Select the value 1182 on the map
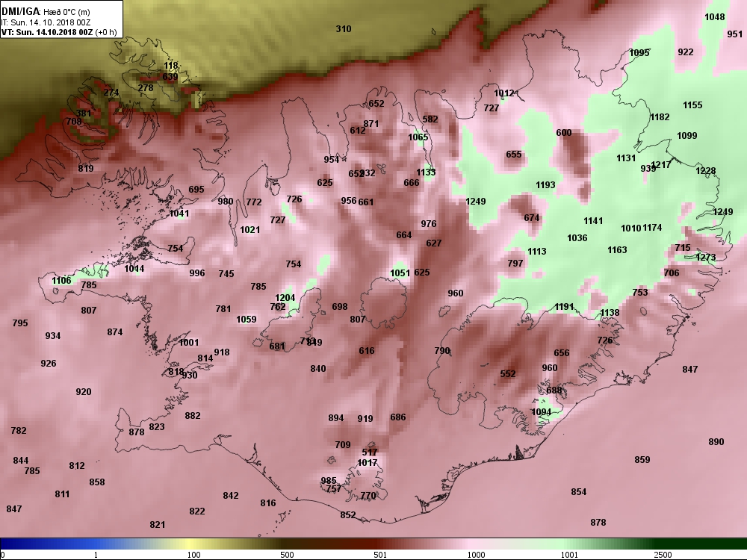 point(660,117)
